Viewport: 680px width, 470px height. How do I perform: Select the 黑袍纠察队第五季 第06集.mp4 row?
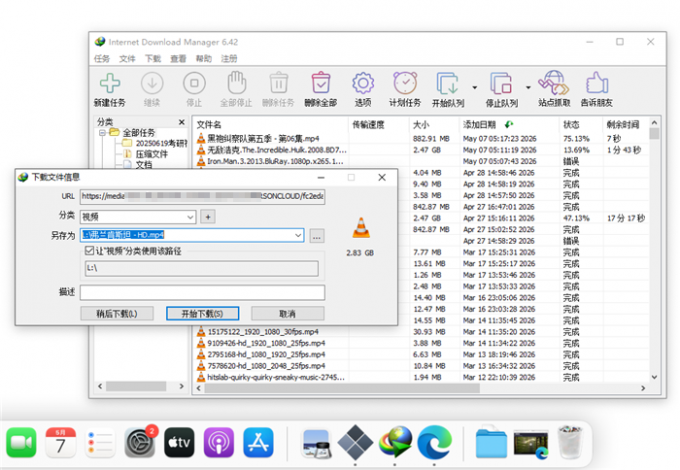click(x=422, y=139)
